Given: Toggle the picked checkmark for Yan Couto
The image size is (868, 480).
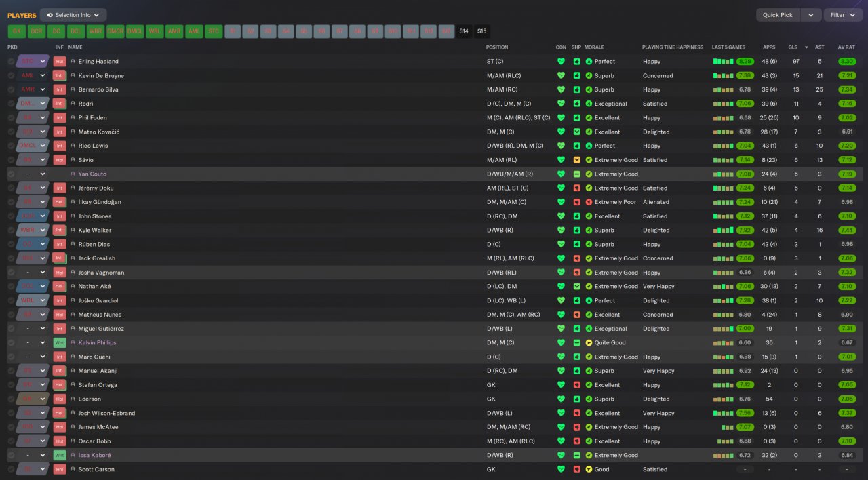Looking at the screenshot, I should (11, 174).
